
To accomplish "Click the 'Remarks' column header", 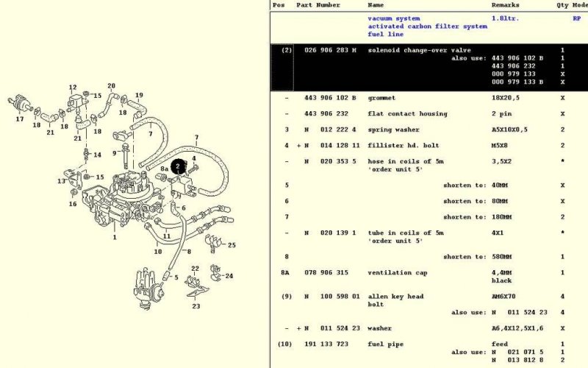I will tap(505, 4).
